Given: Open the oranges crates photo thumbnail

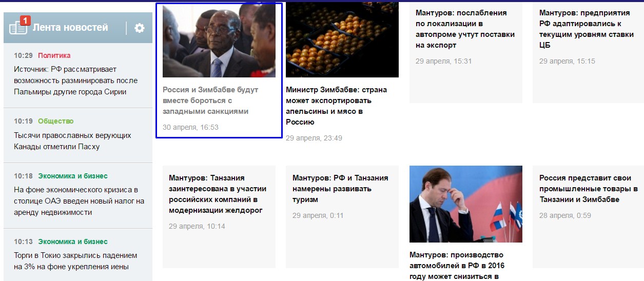Looking at the screenshot, I should 342,41.
